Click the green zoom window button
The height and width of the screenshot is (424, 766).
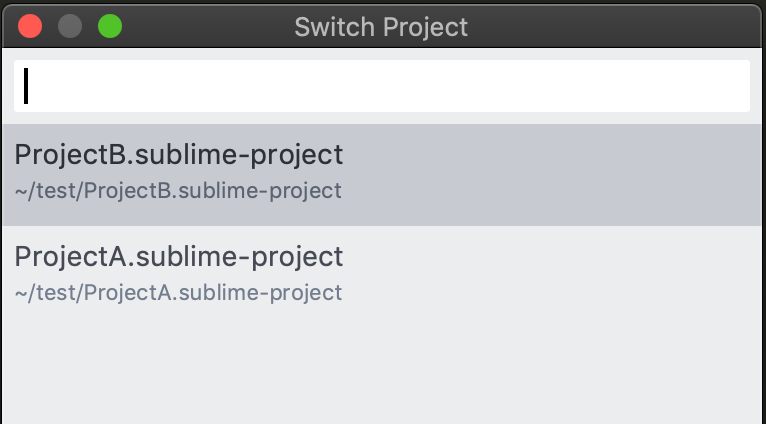click(x=109, y=26)
